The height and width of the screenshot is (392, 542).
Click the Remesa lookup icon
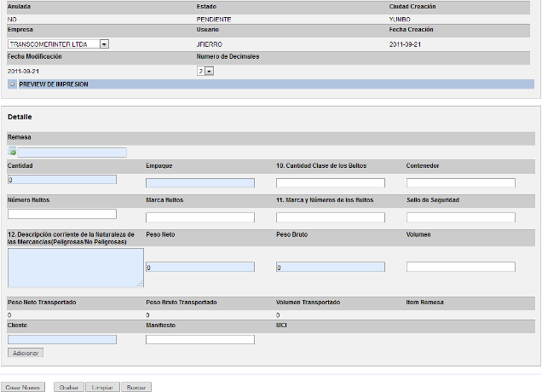coord(12,153)
